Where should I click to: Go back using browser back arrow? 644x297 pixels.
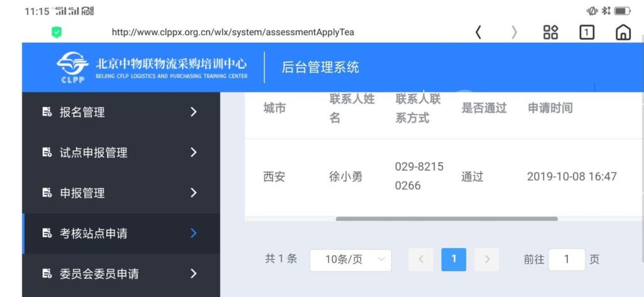click(479, 32)
